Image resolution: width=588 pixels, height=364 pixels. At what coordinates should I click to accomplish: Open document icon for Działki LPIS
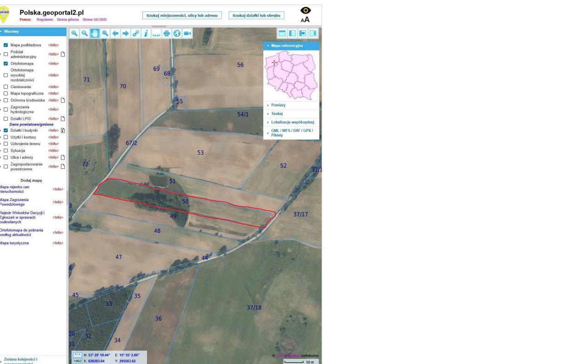pos(63,118)
